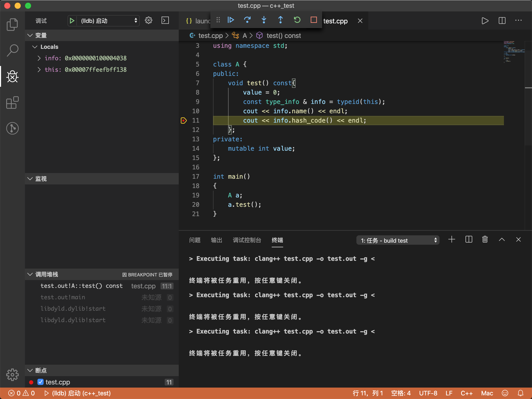
Task: Switch to the 调试控制台 panel tab
Action: pyautogui.click(x=247, y=240)
